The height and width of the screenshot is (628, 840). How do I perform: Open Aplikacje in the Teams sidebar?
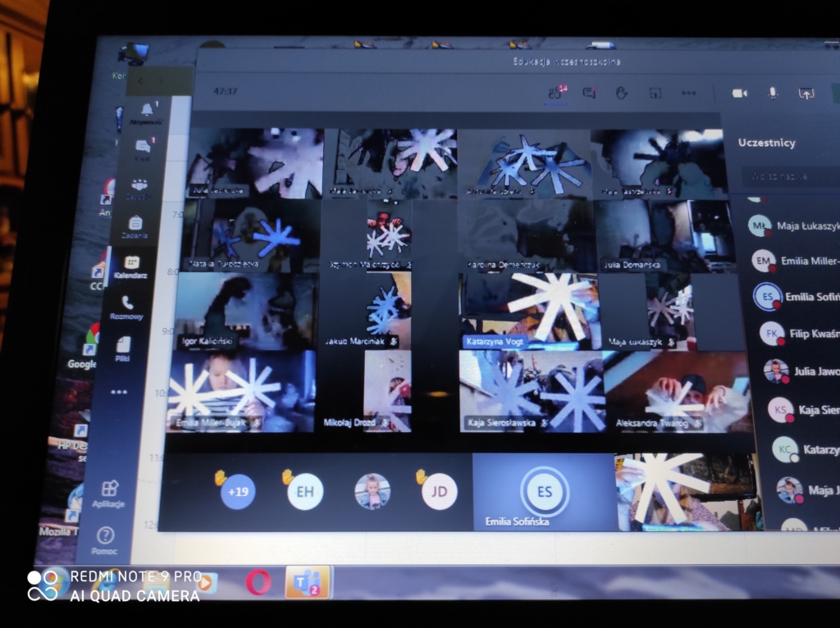pyautogui.click(x=109, y=493)
